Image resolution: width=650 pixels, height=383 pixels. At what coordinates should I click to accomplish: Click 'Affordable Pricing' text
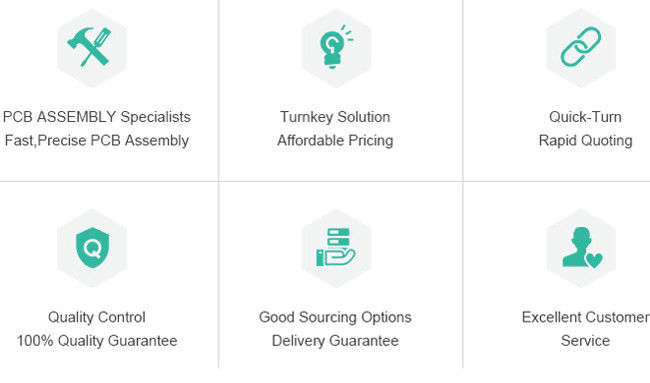335,141
